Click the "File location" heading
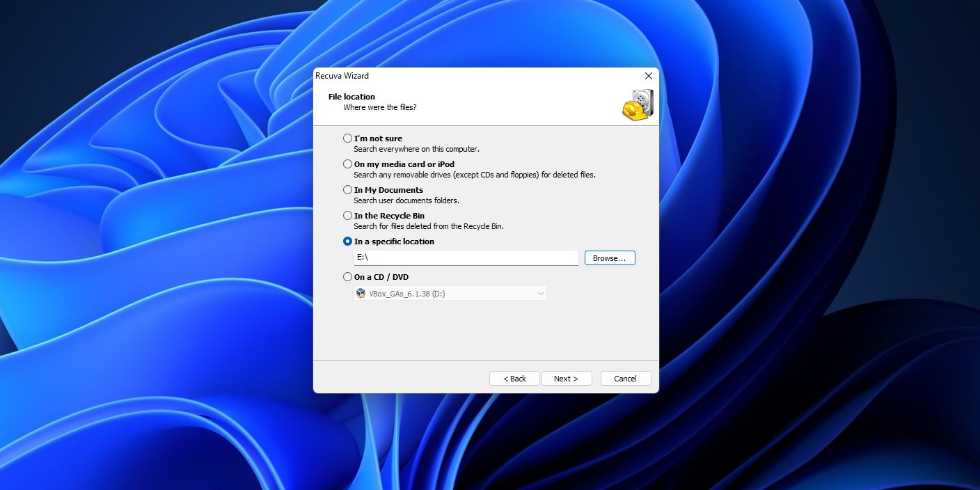Screen dimensions: 980x490 tap(351, 97)
